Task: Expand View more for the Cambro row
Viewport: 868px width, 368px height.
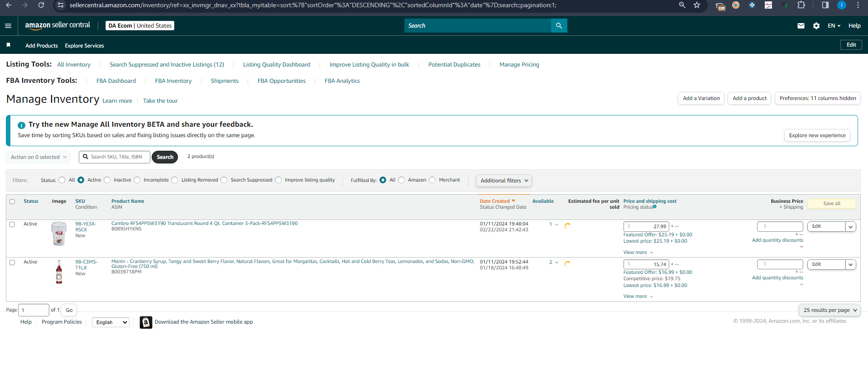Action: click(638, 253)
